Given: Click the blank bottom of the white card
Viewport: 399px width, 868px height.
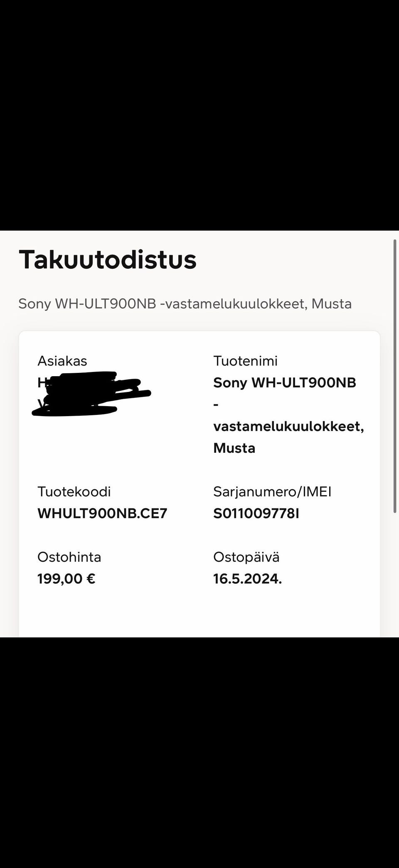Looking at the screenshot, I should coord(199,616).
